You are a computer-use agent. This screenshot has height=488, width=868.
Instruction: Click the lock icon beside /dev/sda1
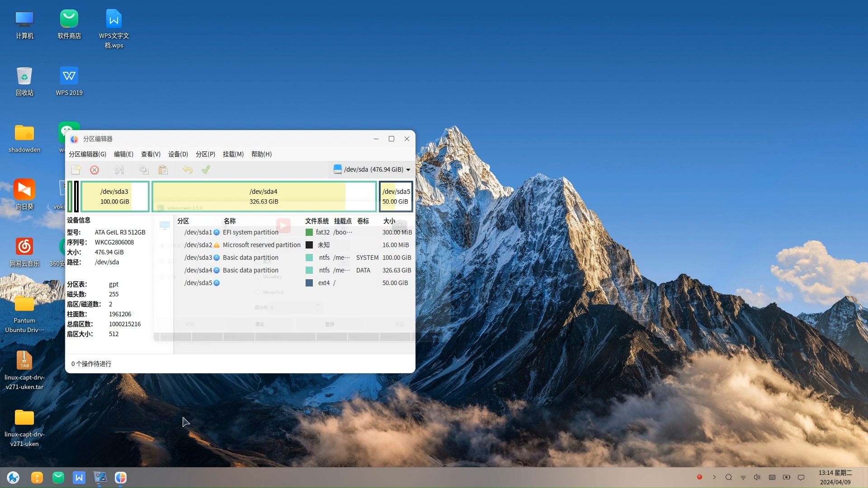(x=217, y=232)
